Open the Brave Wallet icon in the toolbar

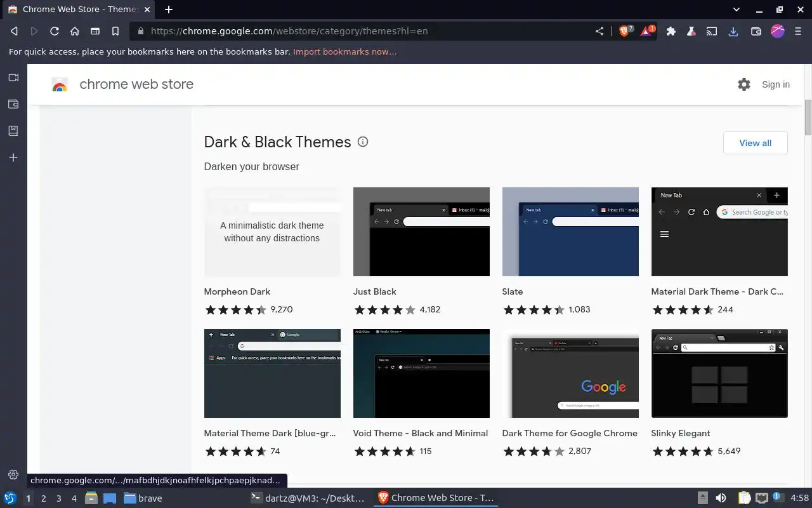coord(756,30)
